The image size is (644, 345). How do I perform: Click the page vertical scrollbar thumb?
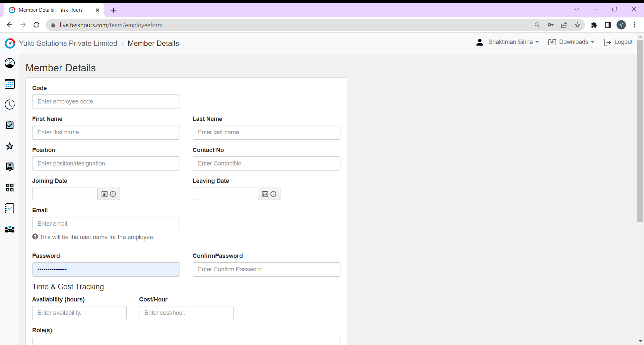point(640,131)
